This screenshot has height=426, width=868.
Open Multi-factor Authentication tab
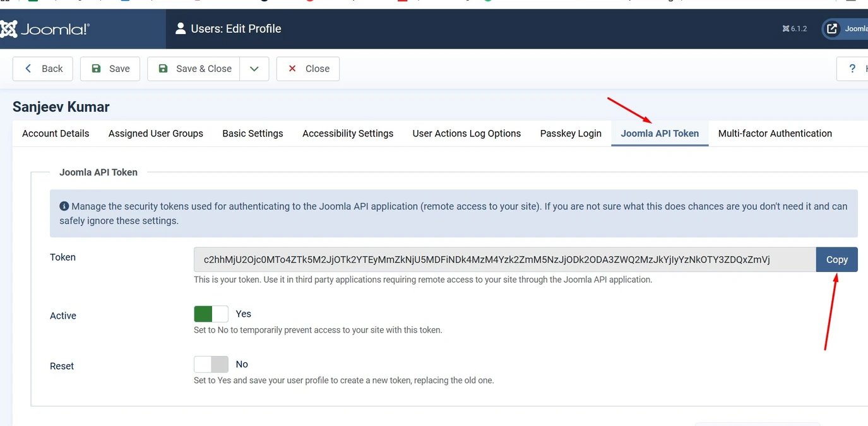[775, 134]
